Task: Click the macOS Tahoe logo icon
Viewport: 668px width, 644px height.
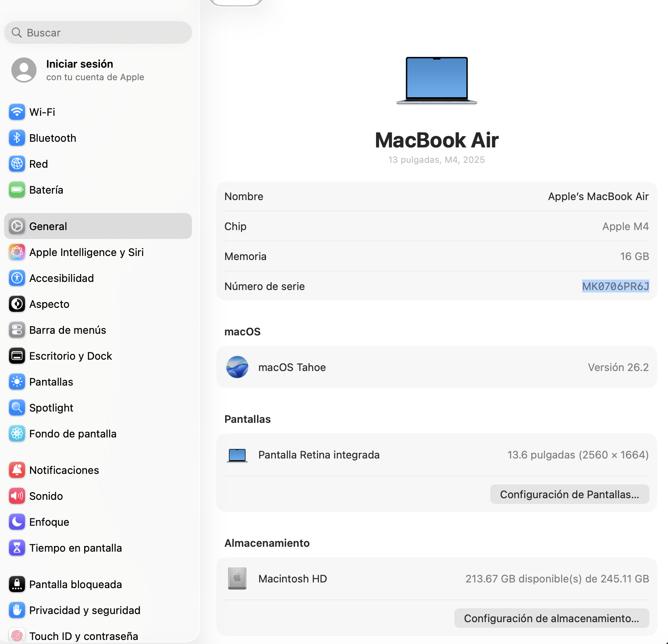Action: [237, 367]
